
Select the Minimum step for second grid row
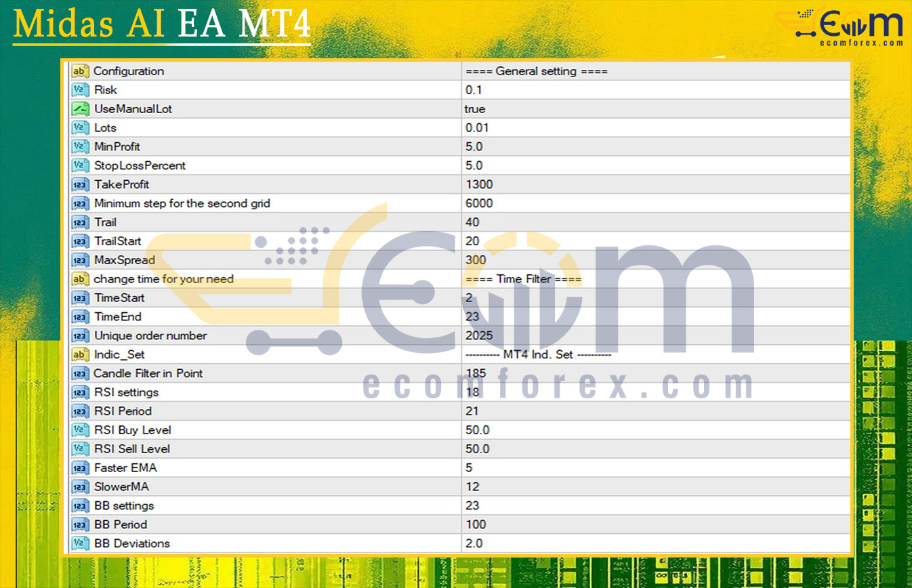click(x=182, y=203)
